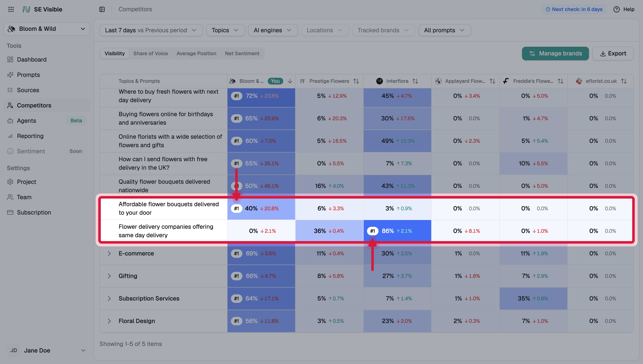Switch to the Net Sentiment tab
Image resolution: width=643 pixels, height=364 pixels.
(x=242, y=54)
